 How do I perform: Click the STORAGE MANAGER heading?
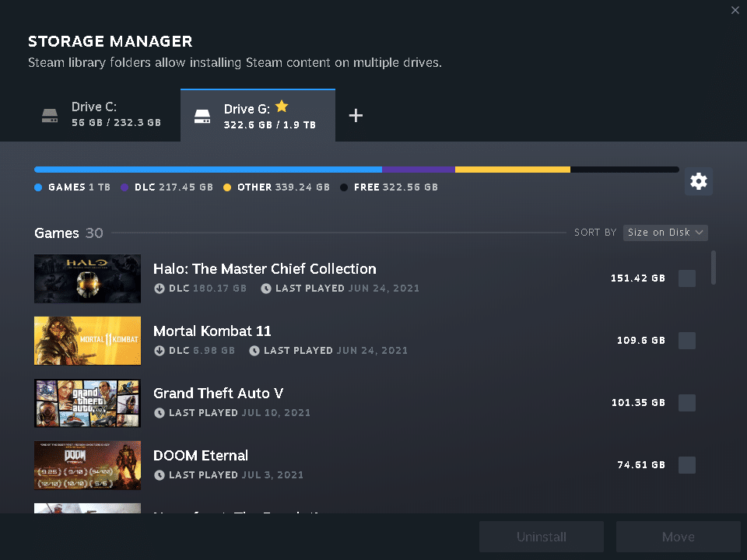pos(110,41)
